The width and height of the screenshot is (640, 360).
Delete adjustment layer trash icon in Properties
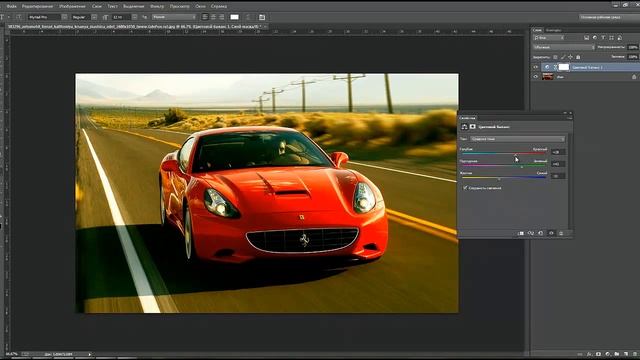pyautogui.click(x=561, y=233)
